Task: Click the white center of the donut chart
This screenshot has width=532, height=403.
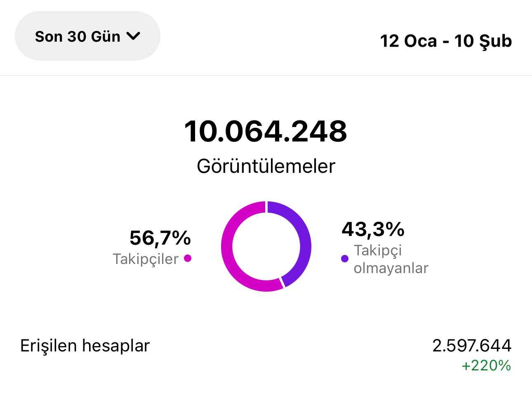Action: 266,246
